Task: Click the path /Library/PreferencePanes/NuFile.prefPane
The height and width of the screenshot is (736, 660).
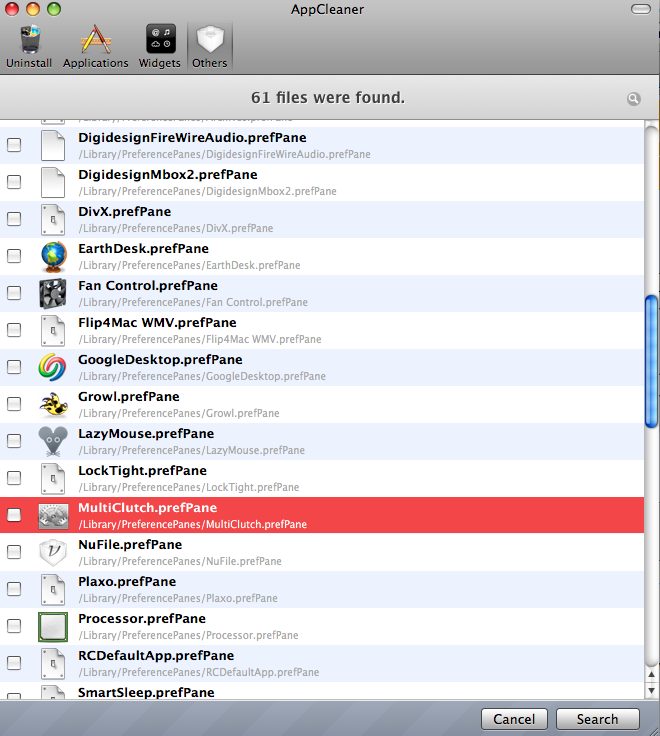Action: click(x=180, y=561)
